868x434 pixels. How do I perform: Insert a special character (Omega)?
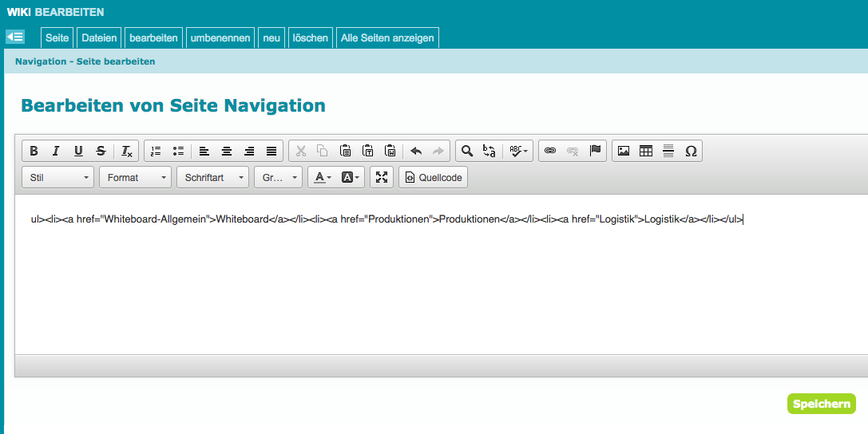[x=691, y=151]
